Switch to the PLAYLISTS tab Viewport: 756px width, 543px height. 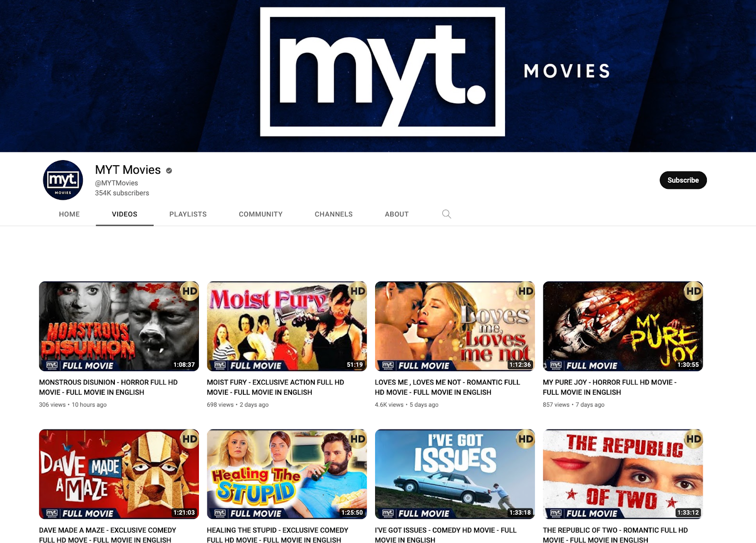click(188, 214)
